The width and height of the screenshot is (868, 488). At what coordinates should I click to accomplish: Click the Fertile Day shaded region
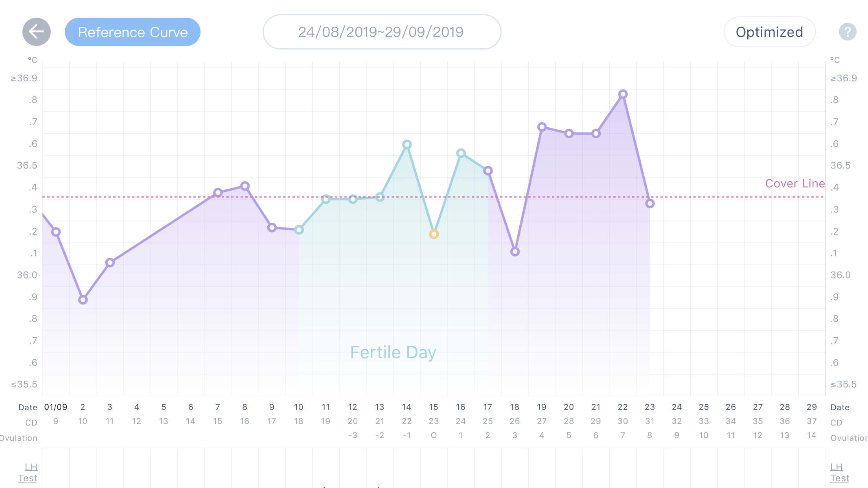[x=393, y=352]
